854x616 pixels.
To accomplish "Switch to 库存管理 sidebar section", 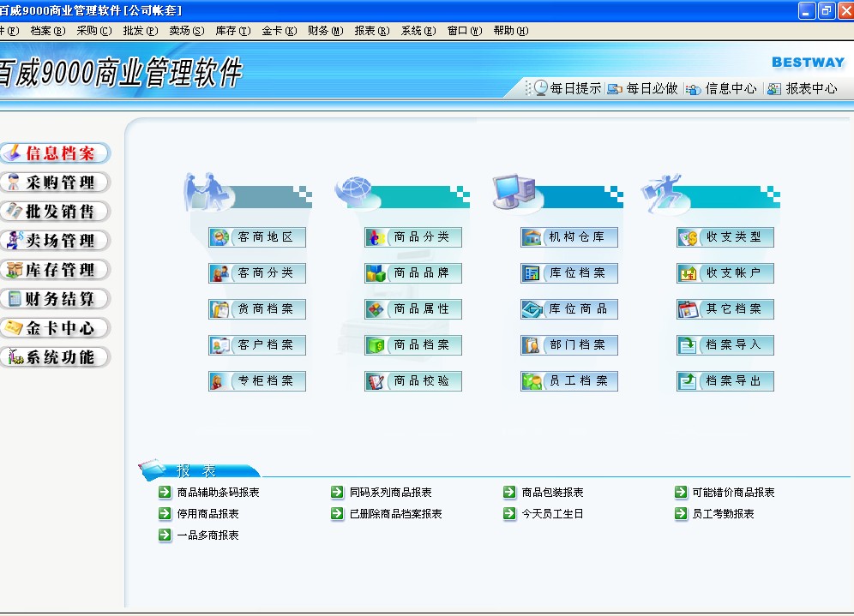I will click(x=57, y=270).
